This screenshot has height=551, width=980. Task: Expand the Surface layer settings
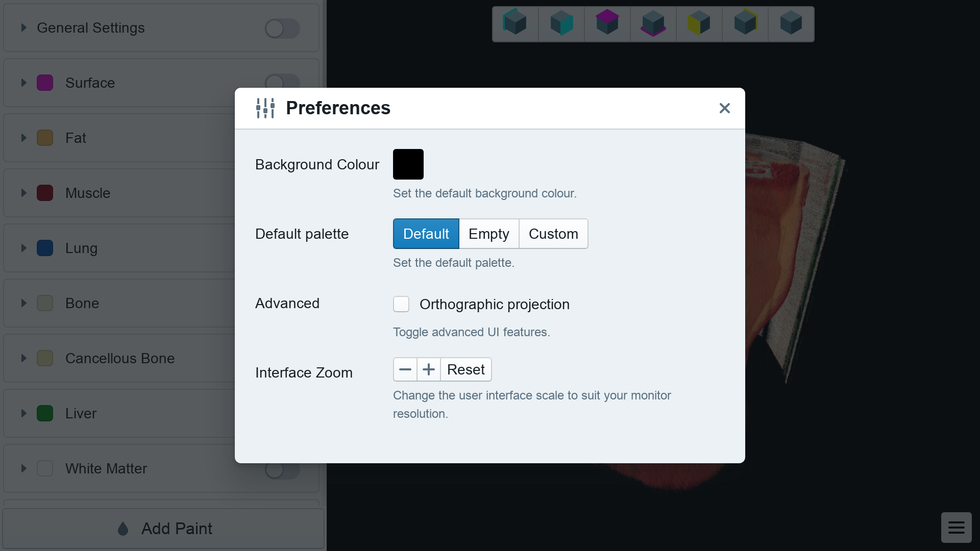24,83
